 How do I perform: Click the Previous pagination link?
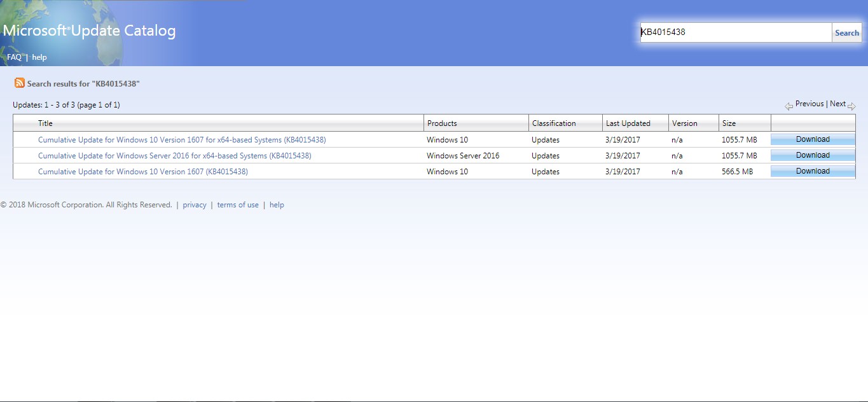(809, 104)
